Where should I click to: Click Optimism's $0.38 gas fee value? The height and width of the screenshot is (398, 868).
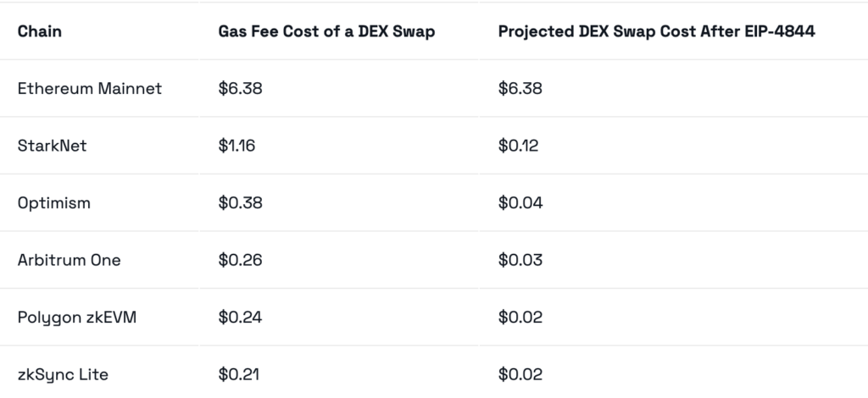coord(240,203)
